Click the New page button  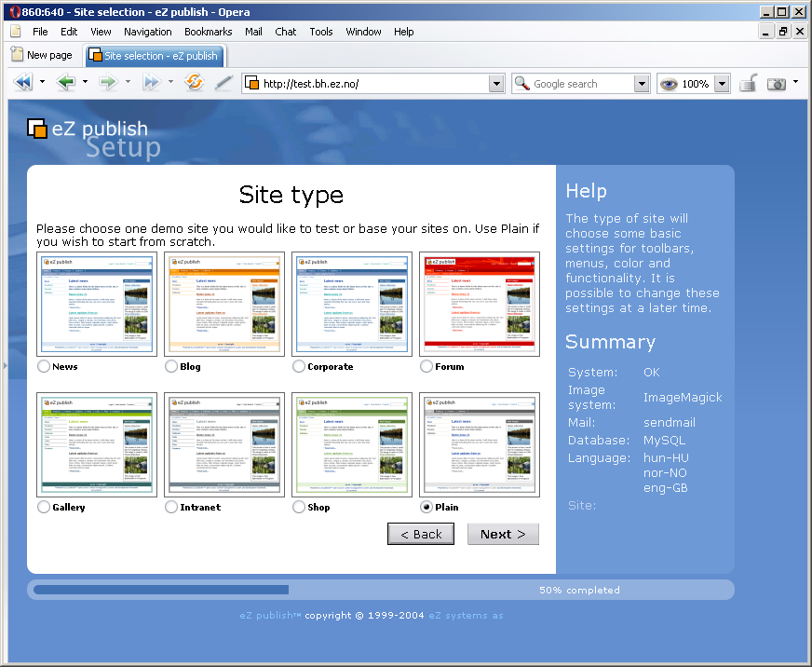click(42, 55)
